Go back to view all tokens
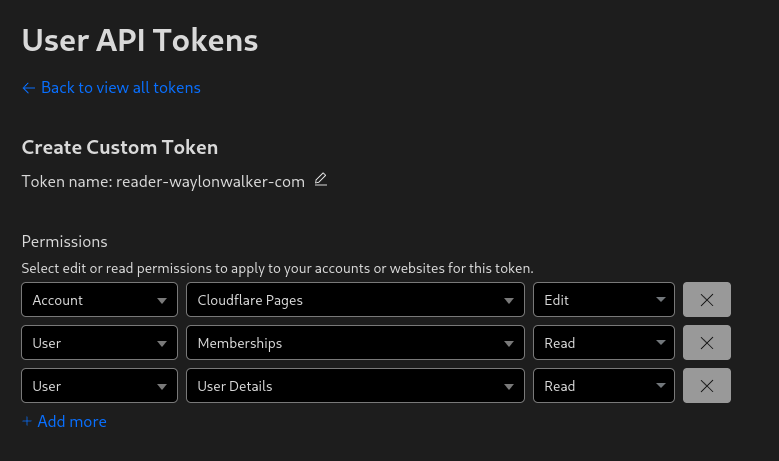The image size is (779, 461). [111, 88]
